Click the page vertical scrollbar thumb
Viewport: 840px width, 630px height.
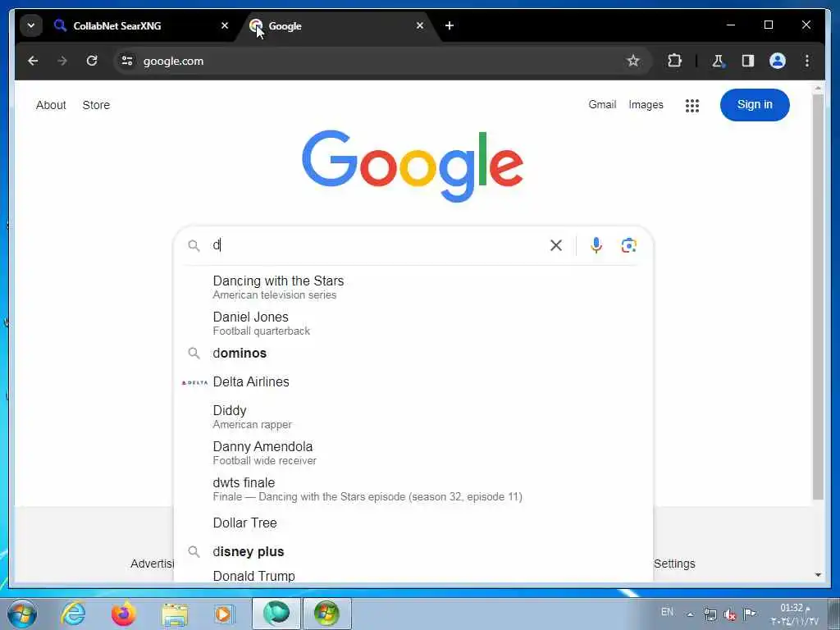click(818, 297)
